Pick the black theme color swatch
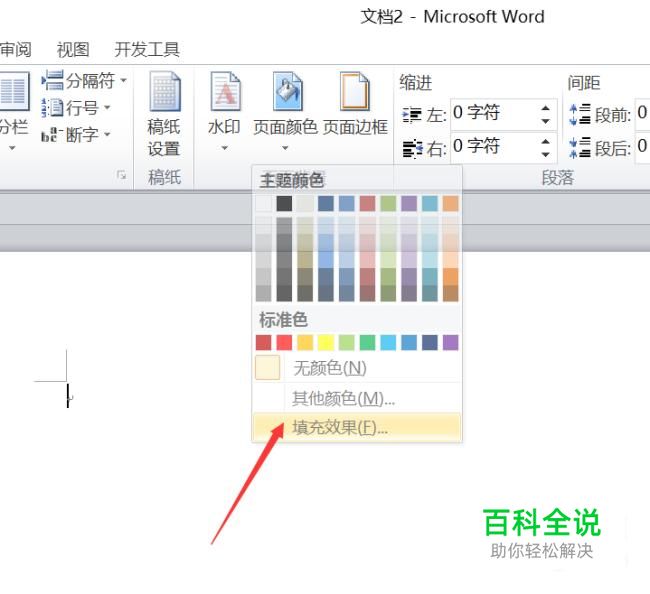650x594 pixels. 284,204
